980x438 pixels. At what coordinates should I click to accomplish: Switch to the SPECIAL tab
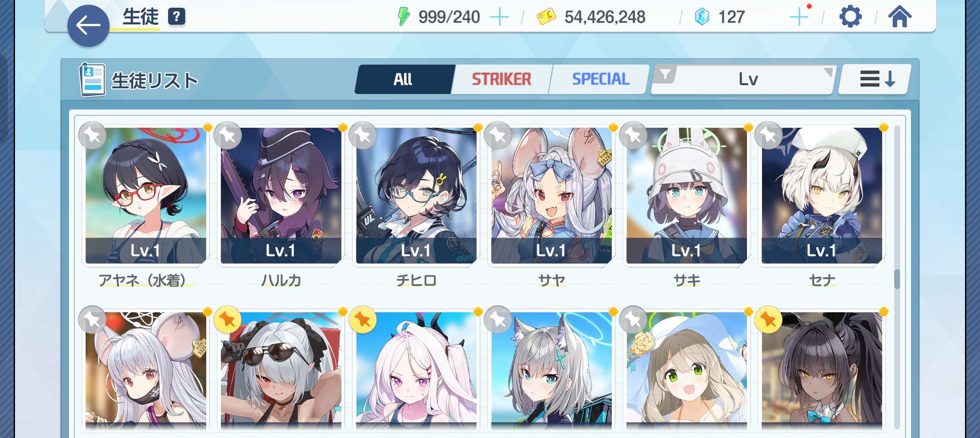coord(600,79)
